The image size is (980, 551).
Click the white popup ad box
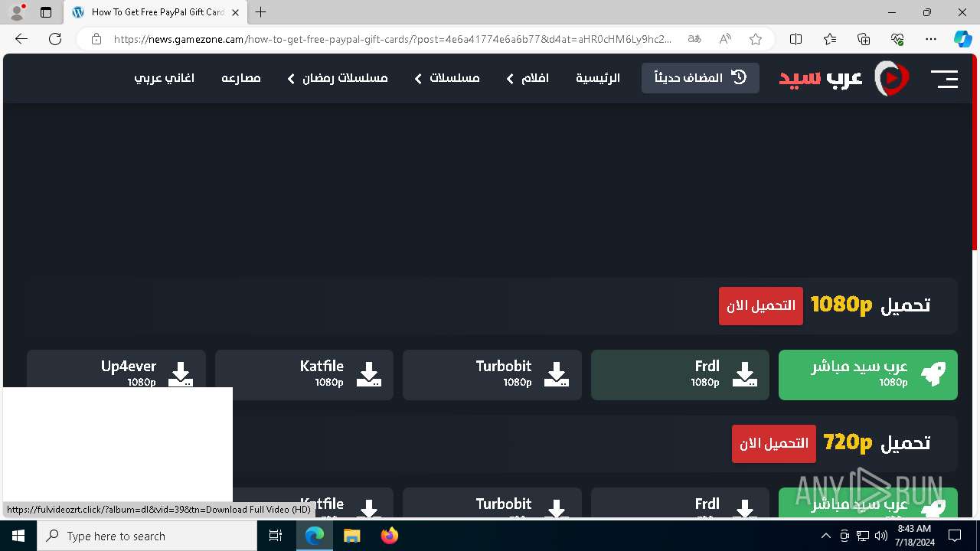click(x=118, y=445)
